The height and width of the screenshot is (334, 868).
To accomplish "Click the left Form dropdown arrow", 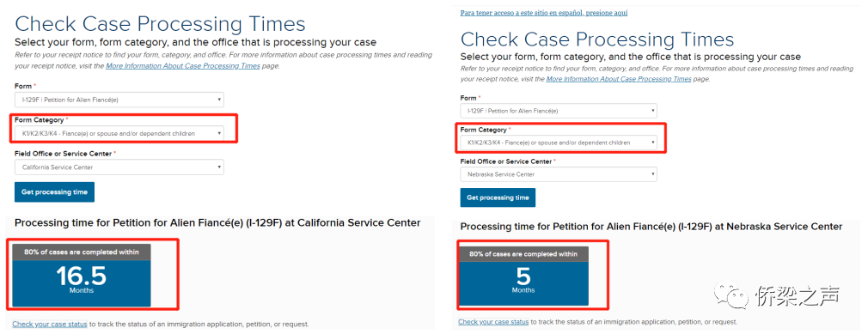I will 219,100.
